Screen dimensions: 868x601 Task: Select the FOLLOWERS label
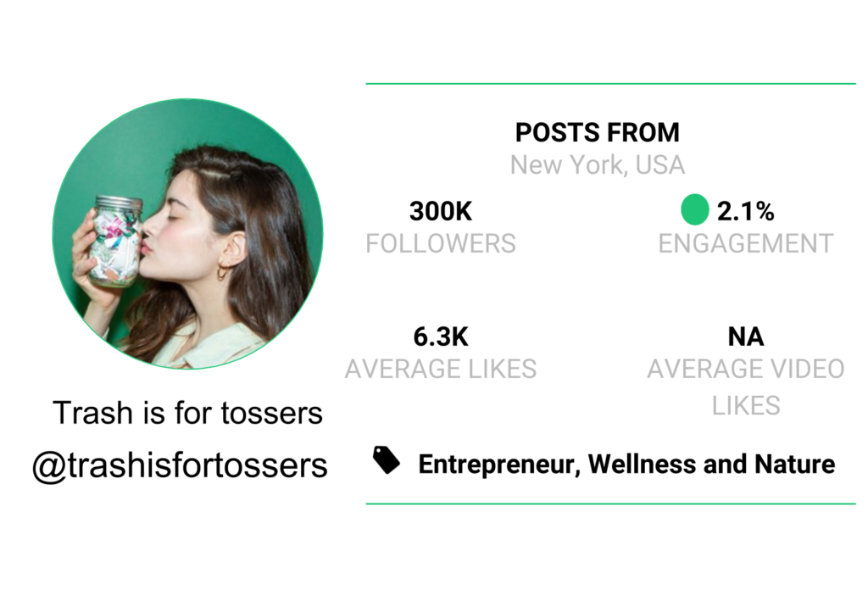(441, 244)
